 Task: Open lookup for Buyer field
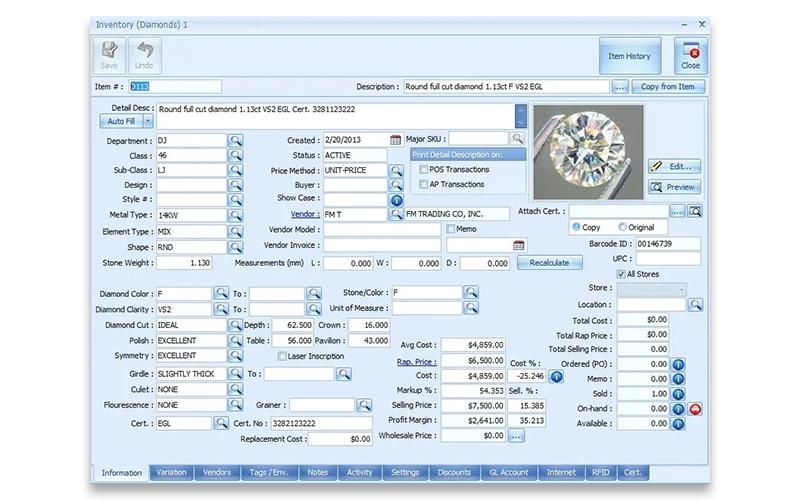coord(396,185)
